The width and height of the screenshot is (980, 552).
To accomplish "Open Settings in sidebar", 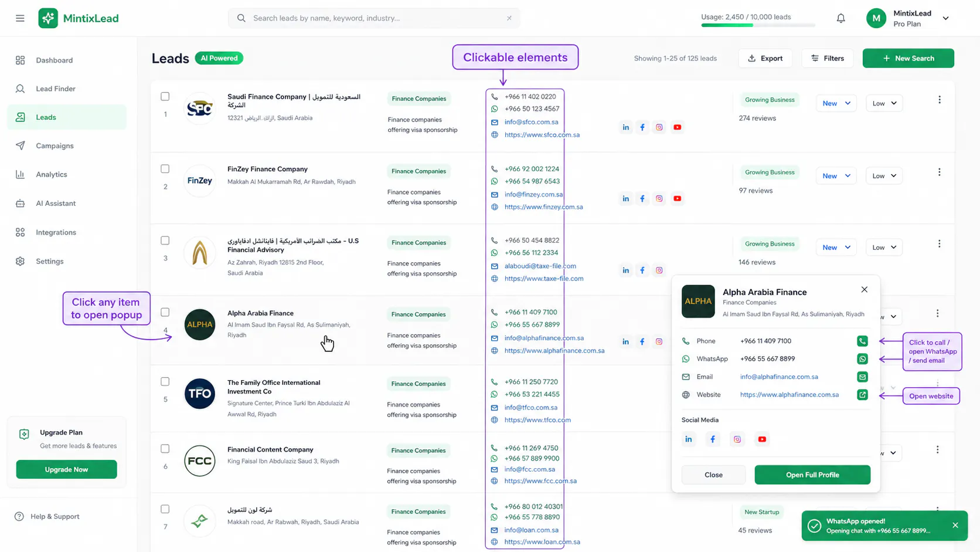I will point(67,261).
